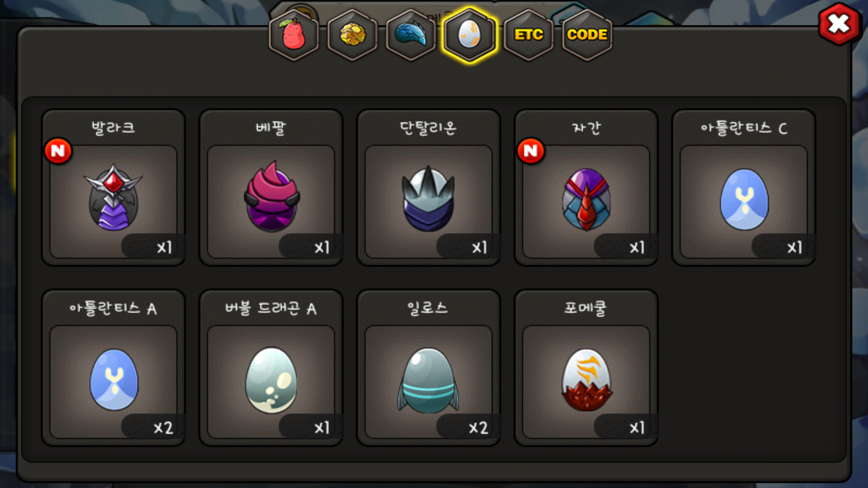This screenshot has width=868, height=488.
Task: Select the blue dragon scale tab
Action: 411,35
